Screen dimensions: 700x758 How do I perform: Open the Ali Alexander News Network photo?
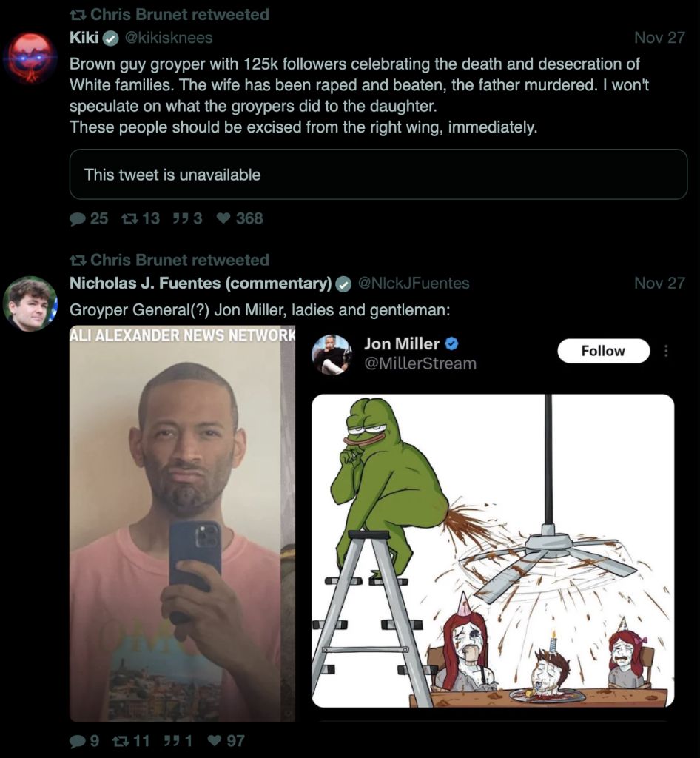point(182,525)
